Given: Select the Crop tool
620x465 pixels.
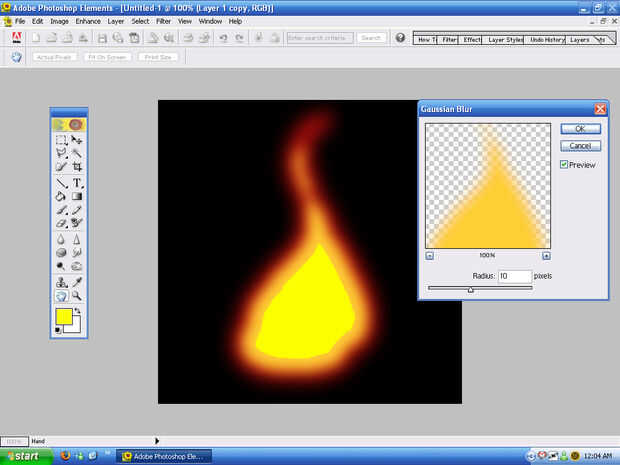Looking at the screenshot, I should [77, 166].
